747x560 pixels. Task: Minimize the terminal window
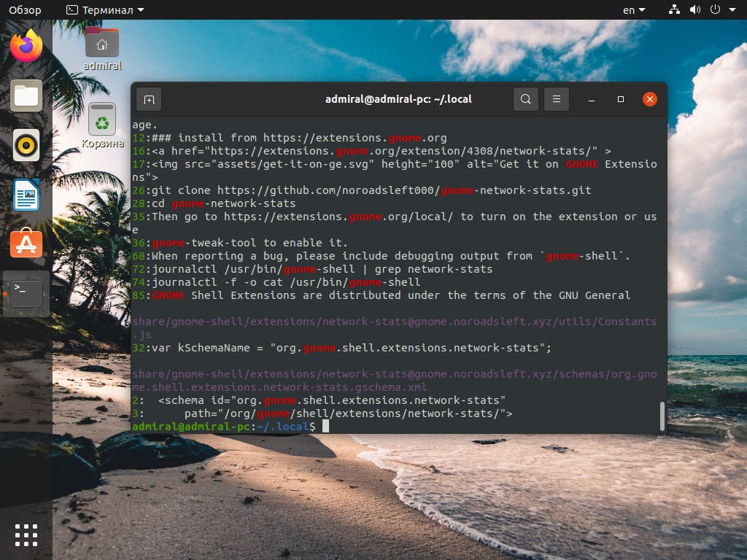(591, 99)
